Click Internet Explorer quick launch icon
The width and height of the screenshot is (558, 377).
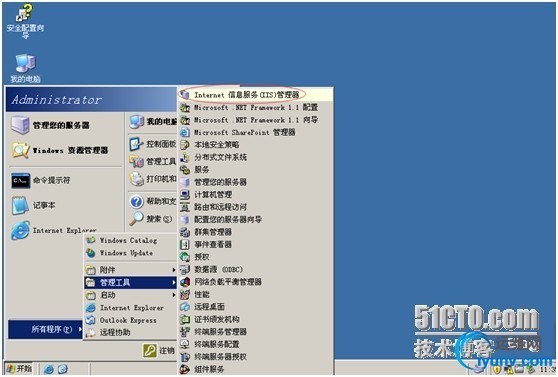click(x=49, y=369)
